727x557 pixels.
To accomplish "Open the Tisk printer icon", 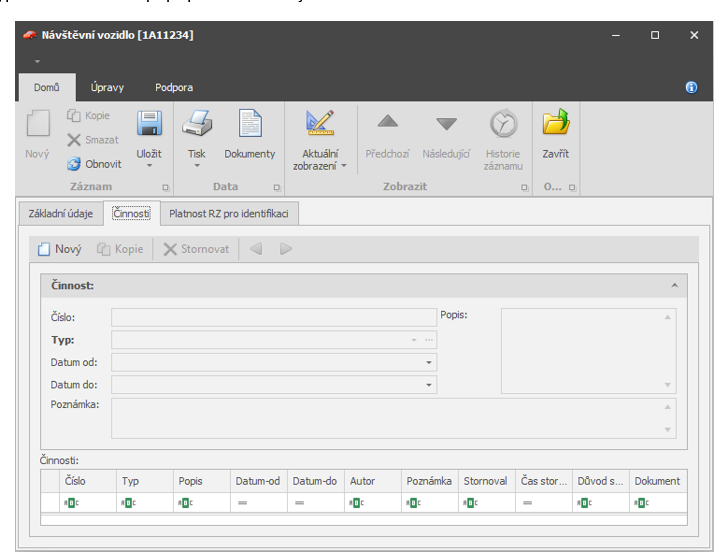I will [x=197, y=123].
